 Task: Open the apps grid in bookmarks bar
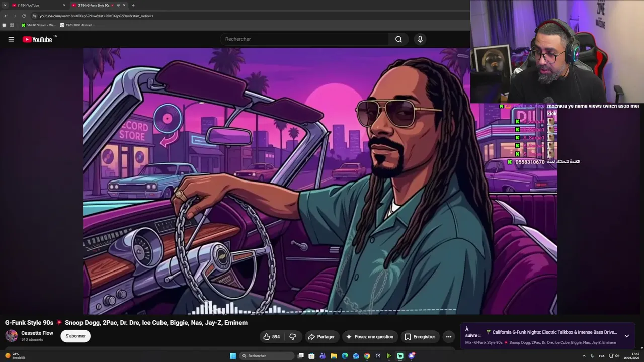pos(12,25)
